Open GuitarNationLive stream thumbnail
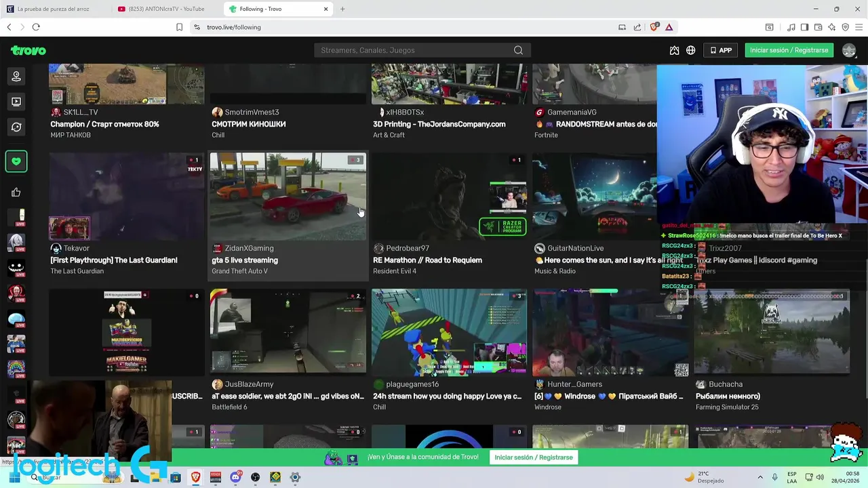This screenshot has width=868, height=488. pyautogui.click(x=594, y=196)
